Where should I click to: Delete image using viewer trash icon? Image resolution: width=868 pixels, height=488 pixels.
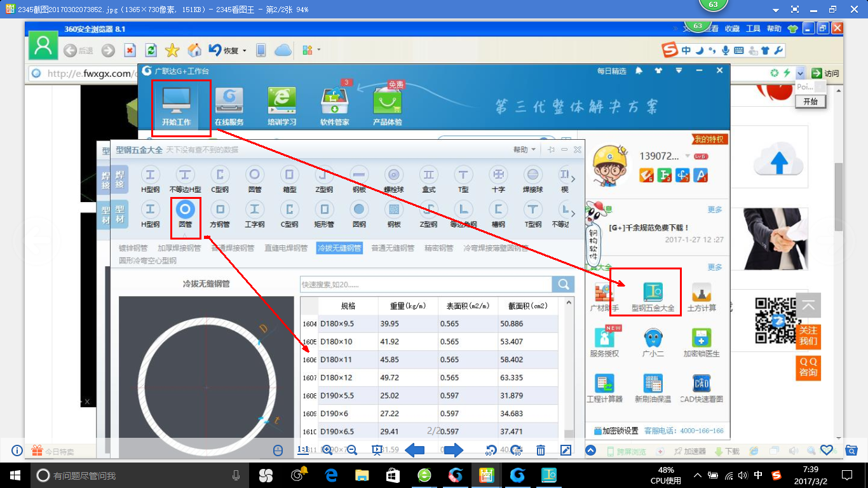[541, 451]
